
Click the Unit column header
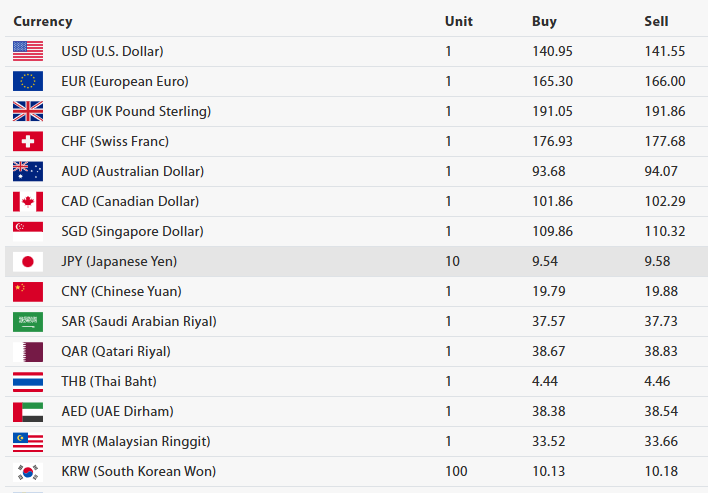coord(459,21)
